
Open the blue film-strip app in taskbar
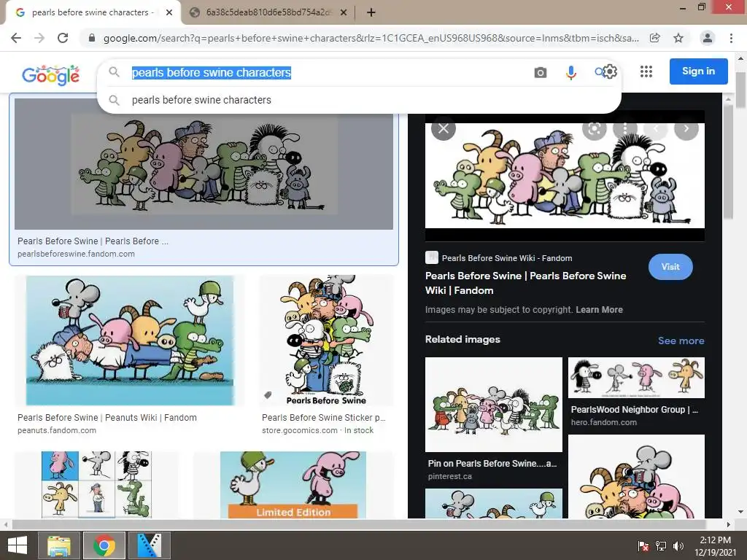pyautogui.click(x=149, y=545)
